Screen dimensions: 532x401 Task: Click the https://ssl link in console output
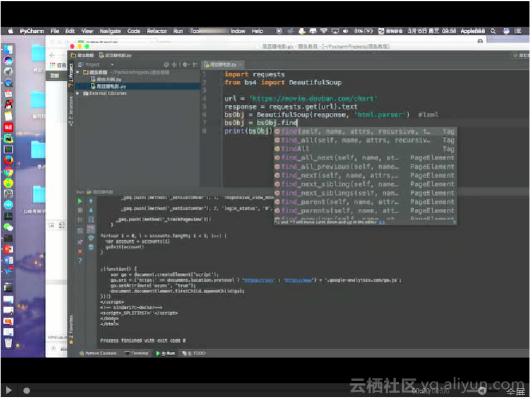(x=259, y=281)
